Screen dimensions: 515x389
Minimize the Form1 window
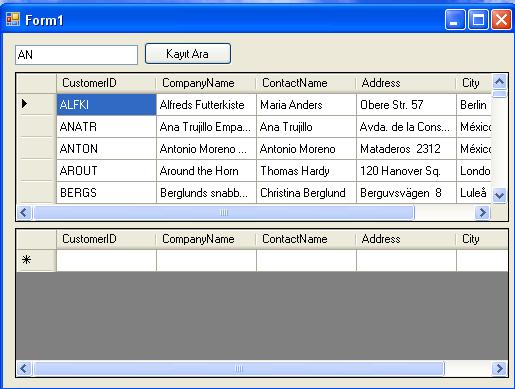455,20
